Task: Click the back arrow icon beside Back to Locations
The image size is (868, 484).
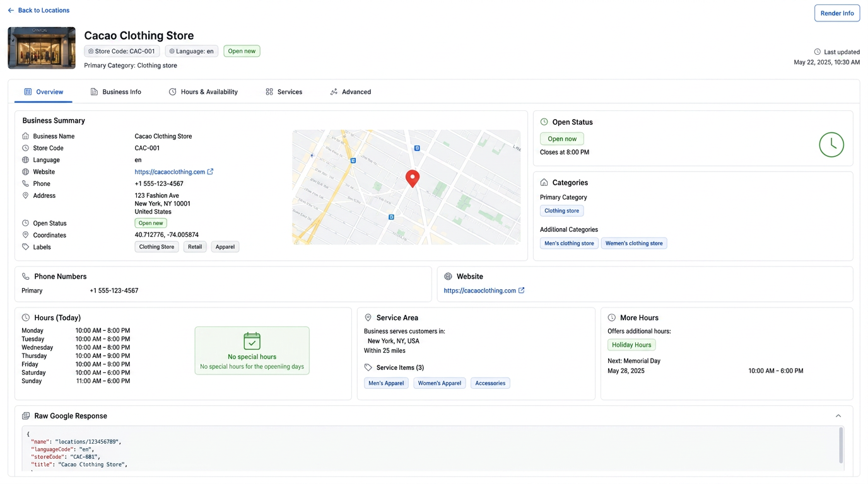Action: pyautogui.click(x=11, y=10)
